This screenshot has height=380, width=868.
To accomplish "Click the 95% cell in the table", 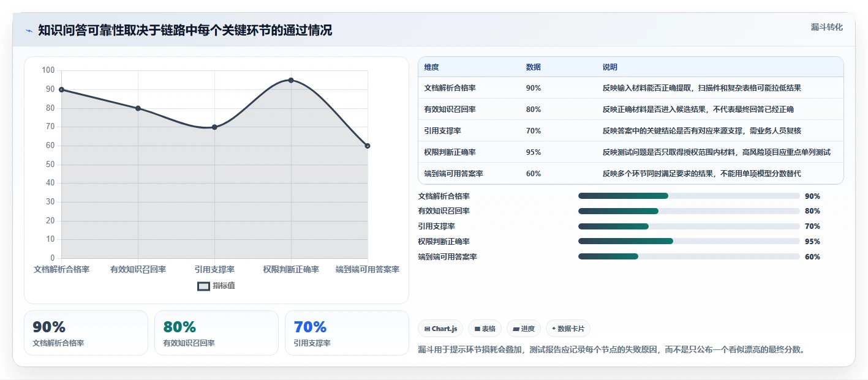I will pyautogui.click(x=534, y=152).
